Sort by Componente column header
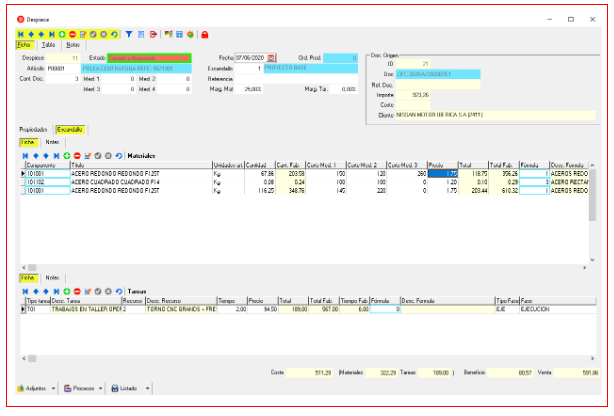 click(47, 165)
